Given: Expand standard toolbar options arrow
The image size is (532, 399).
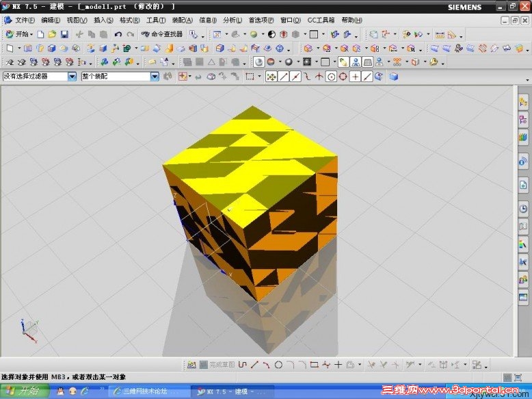Looking at the screenshot, I should 203,36.
